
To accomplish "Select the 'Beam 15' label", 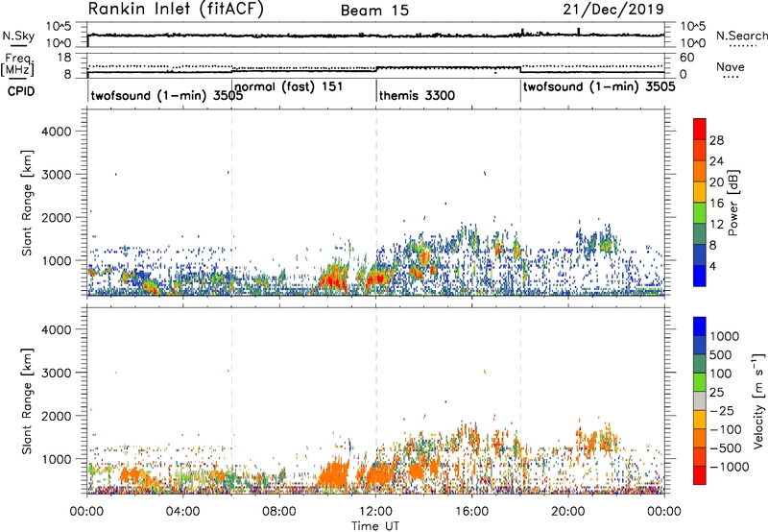I will tap(374, 11).
